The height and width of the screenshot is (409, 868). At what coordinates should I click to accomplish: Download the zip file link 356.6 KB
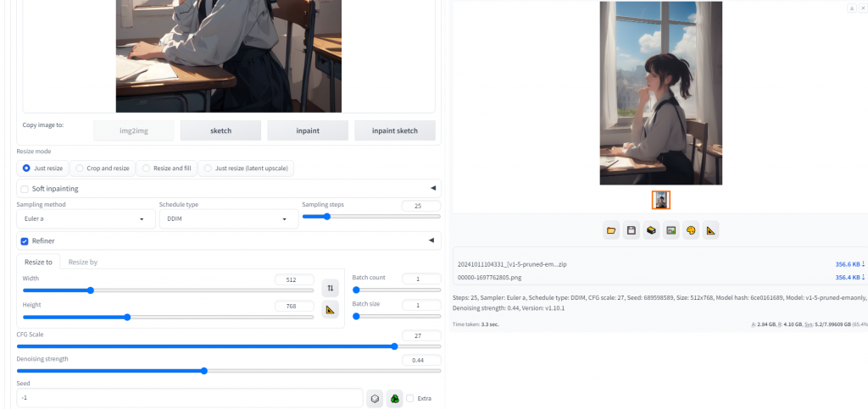click(849, 264)
